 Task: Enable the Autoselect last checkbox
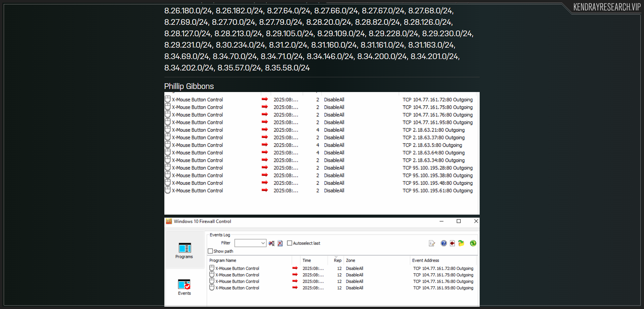(x=289, y=243)
